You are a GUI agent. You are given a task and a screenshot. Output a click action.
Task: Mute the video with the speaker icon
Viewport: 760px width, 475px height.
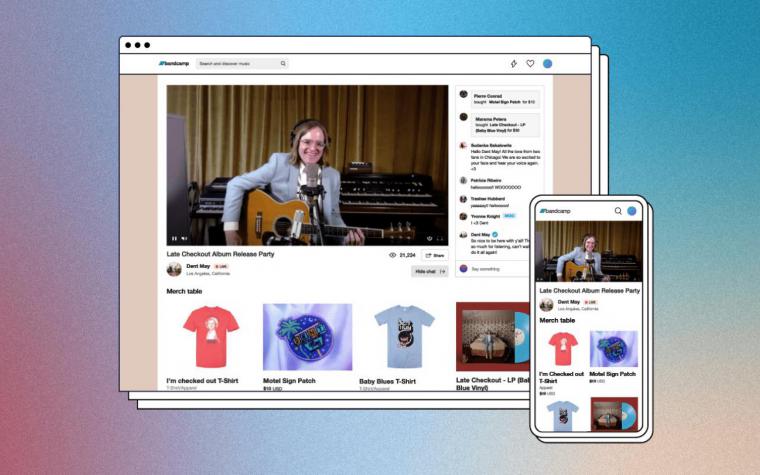pos(185,238)
